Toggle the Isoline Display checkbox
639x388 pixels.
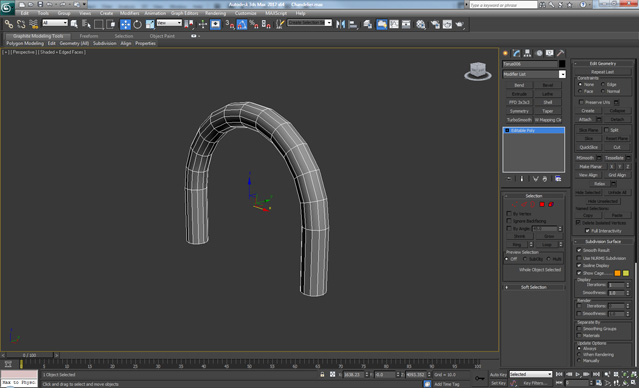(x=579, y=265)
